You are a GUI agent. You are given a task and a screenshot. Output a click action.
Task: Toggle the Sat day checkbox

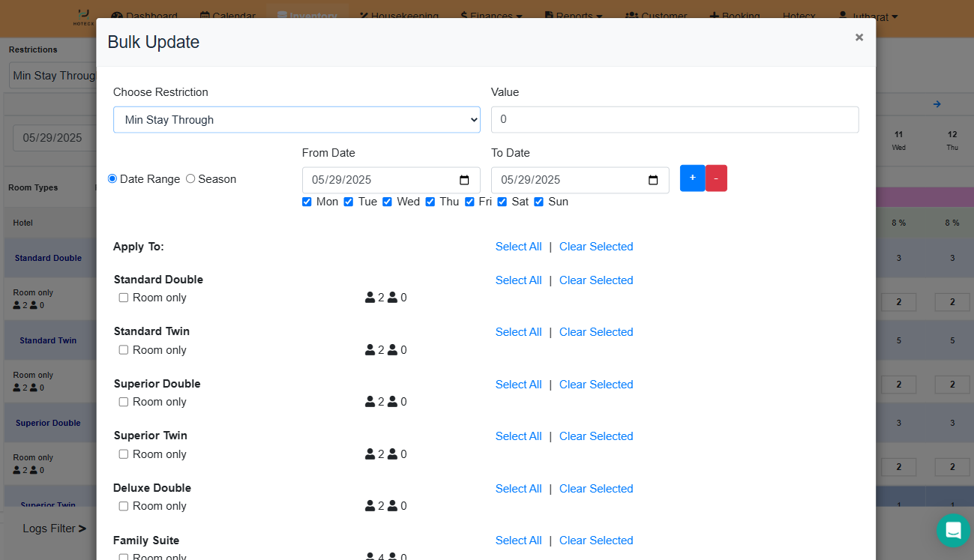[x=502, y=202]
